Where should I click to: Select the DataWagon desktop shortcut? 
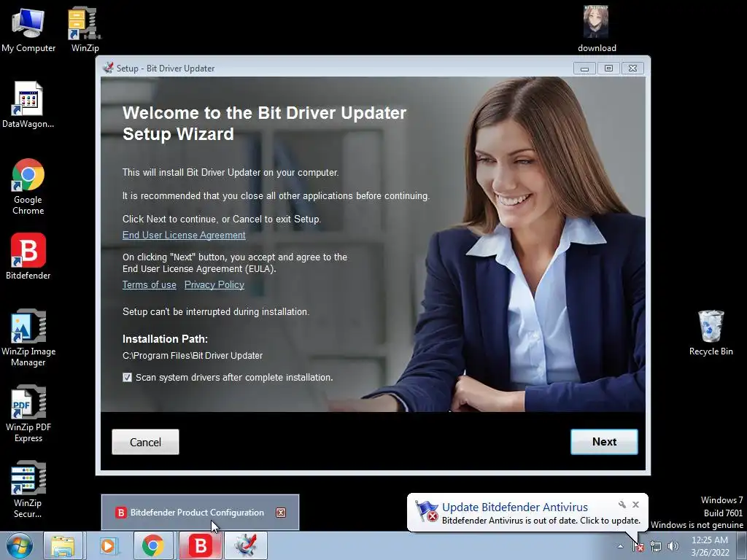click(28, 105)
